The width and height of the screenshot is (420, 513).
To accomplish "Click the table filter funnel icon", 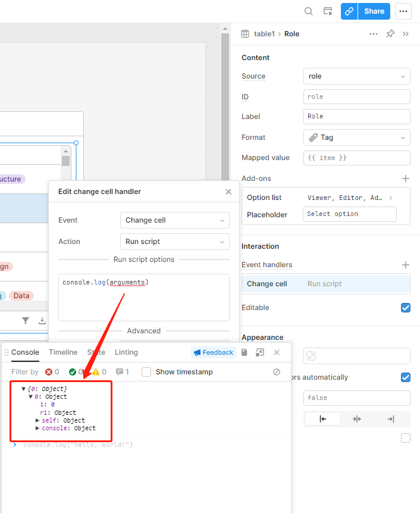I will (26, 321).
